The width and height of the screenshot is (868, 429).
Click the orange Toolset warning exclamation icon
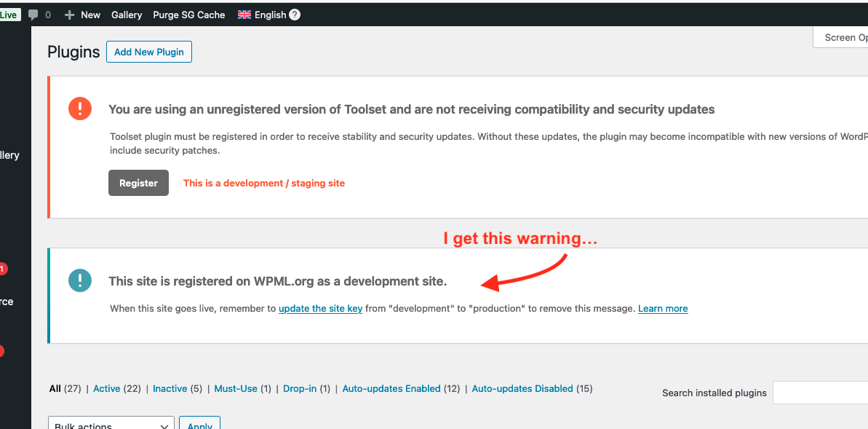pyautogui.click(x=80, y=108)
